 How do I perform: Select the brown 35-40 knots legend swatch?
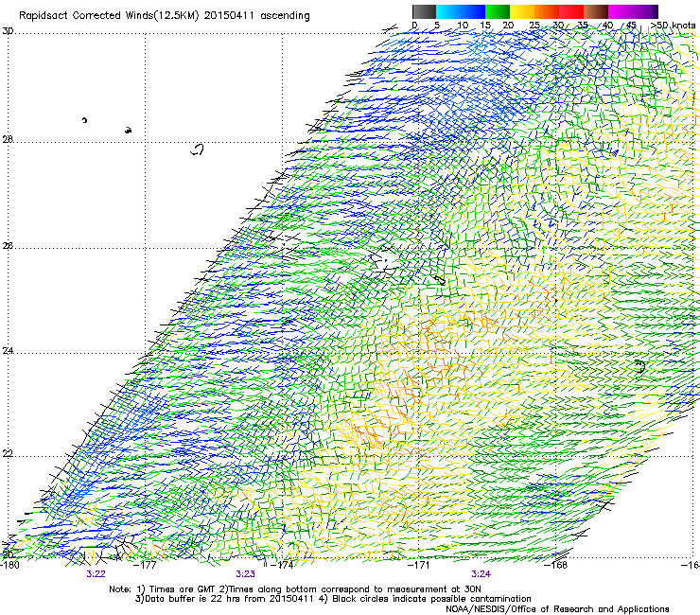596,11
